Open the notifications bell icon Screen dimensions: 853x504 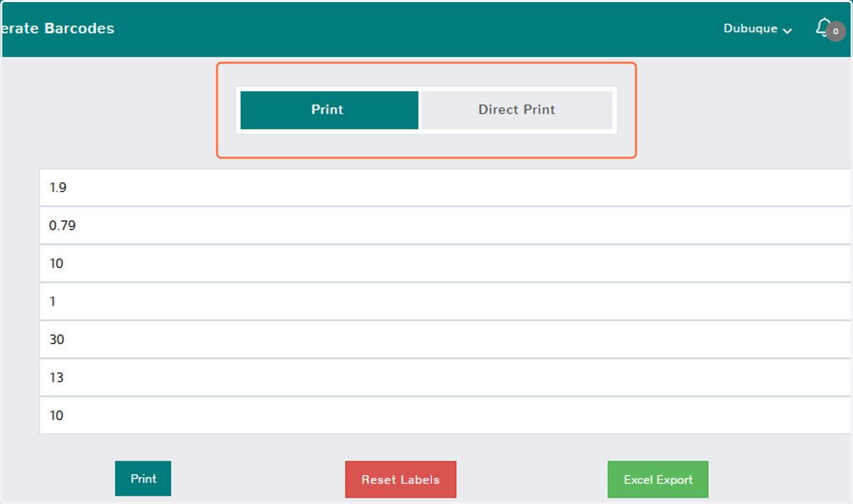823,28
